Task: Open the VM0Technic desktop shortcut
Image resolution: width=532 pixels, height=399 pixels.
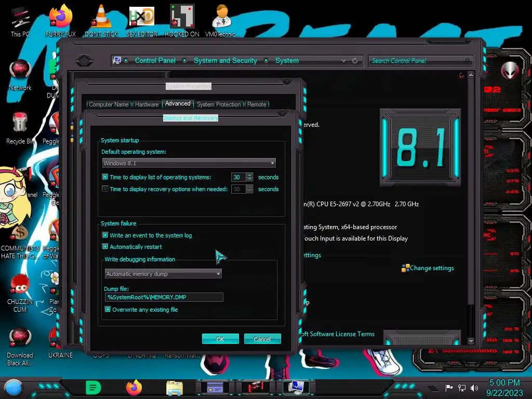Action: [x=222, y=21]
